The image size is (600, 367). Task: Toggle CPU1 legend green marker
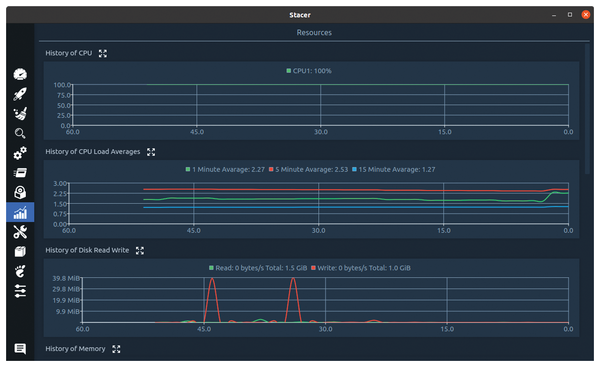click(289, 71)
